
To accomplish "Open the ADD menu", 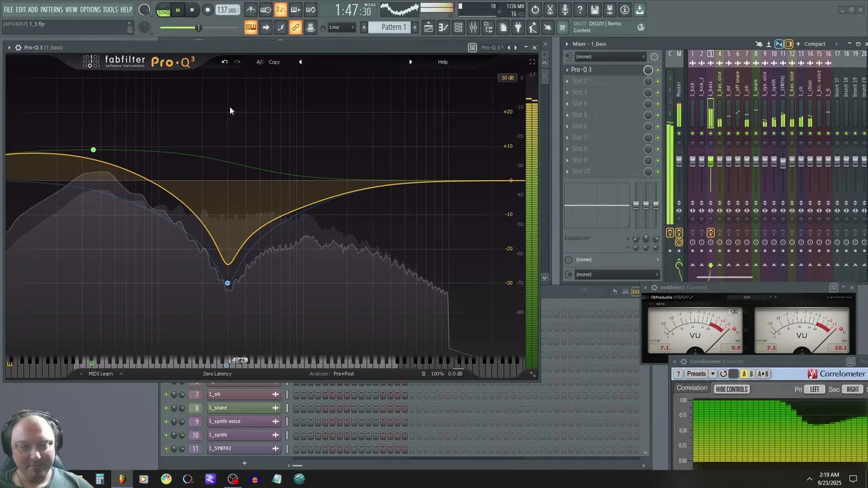I will pyautogui.click(x=33, y=9).
